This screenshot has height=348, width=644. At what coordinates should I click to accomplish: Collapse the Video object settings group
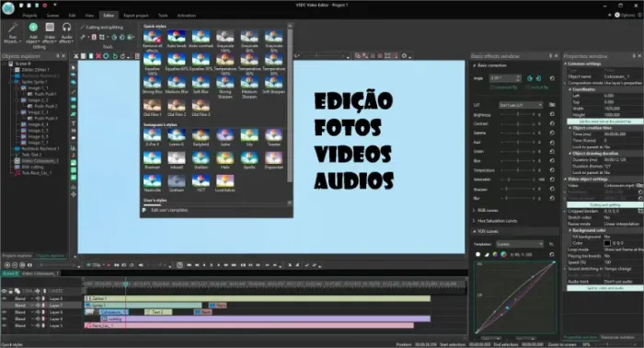pyautogui.click(x=566, y=180)
